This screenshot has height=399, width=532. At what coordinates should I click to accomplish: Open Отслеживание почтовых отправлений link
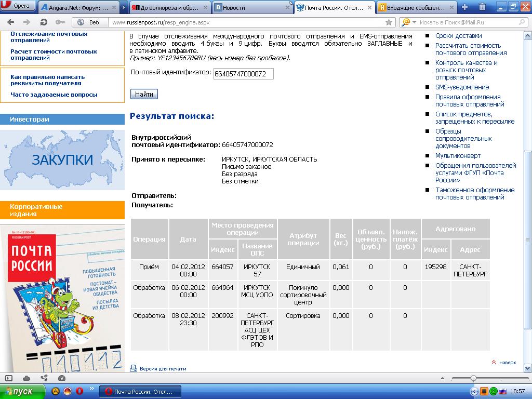tap(49, 37)
